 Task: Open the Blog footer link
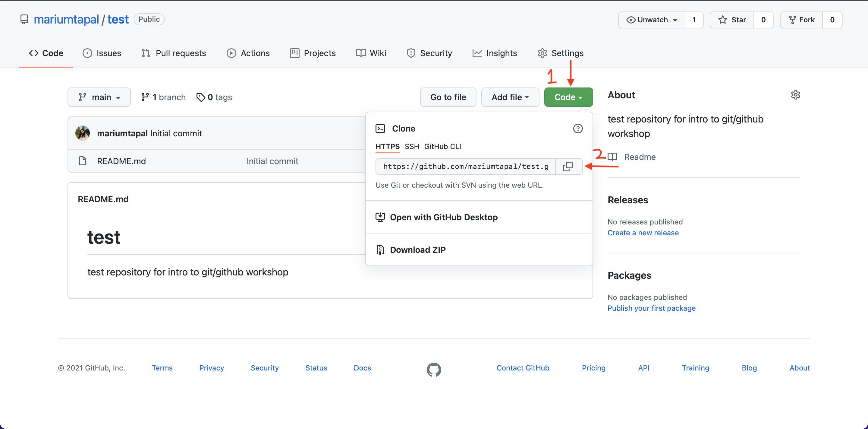click(x=749, y=368)
